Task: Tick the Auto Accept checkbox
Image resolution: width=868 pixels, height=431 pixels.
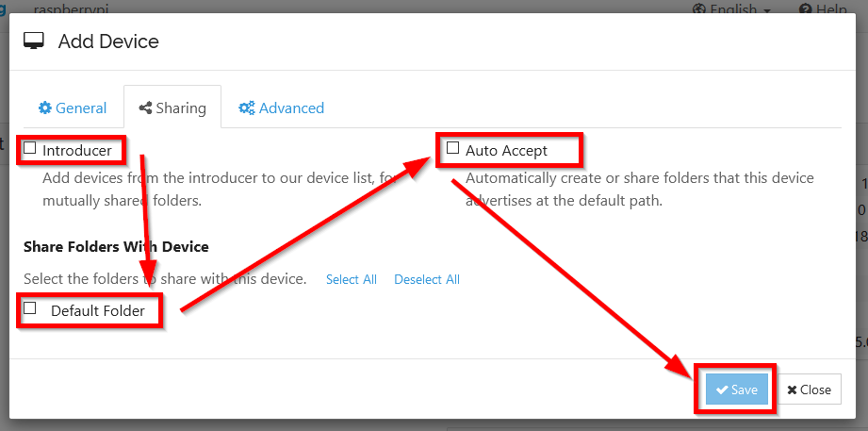Action: tap(453, 148)
